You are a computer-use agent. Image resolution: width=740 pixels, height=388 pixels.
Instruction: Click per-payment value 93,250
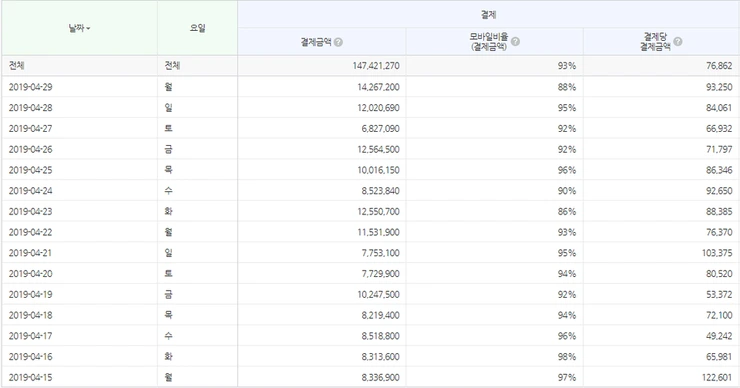click(719, 87)
